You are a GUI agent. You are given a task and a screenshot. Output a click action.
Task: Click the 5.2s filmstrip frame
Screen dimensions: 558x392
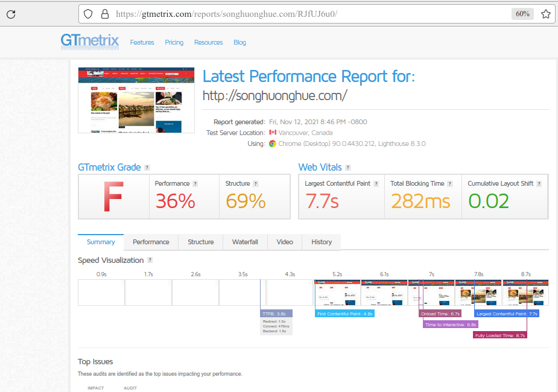tap(337, 292)
